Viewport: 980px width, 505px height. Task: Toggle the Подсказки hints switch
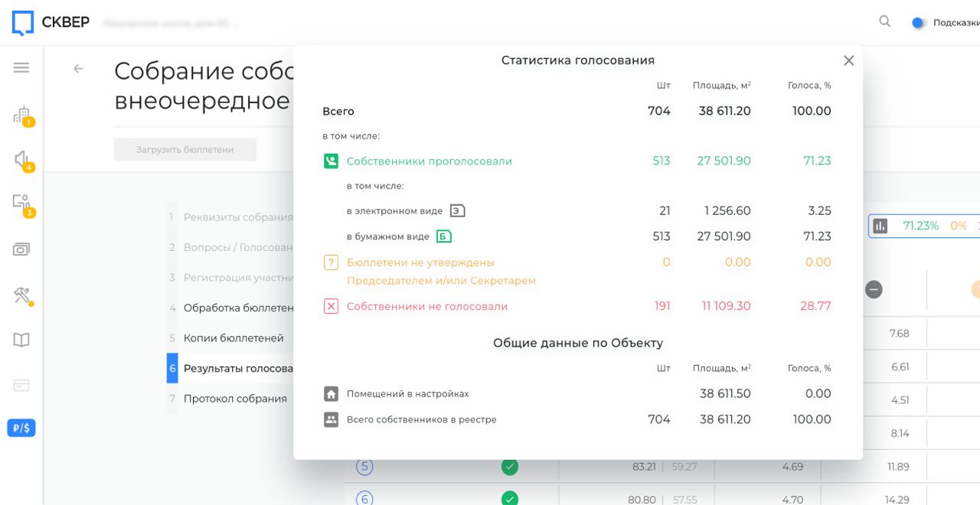pyautogui.click(x=919, y=23)
